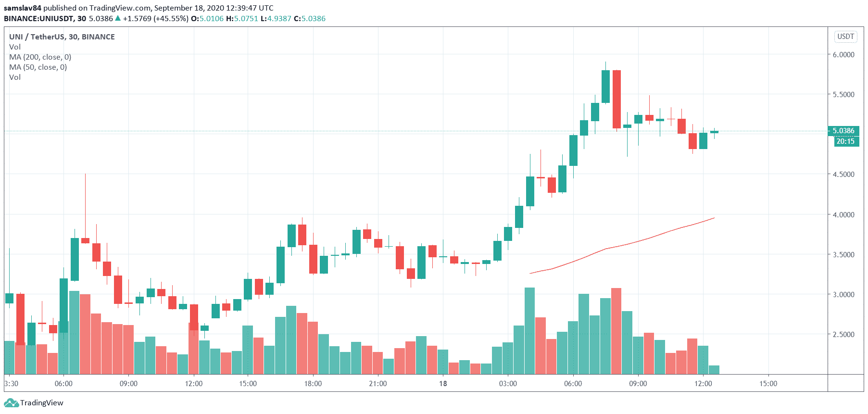Select the MA (50, close, 0) legend
The image size is (868, 414).
click(38, 67)
